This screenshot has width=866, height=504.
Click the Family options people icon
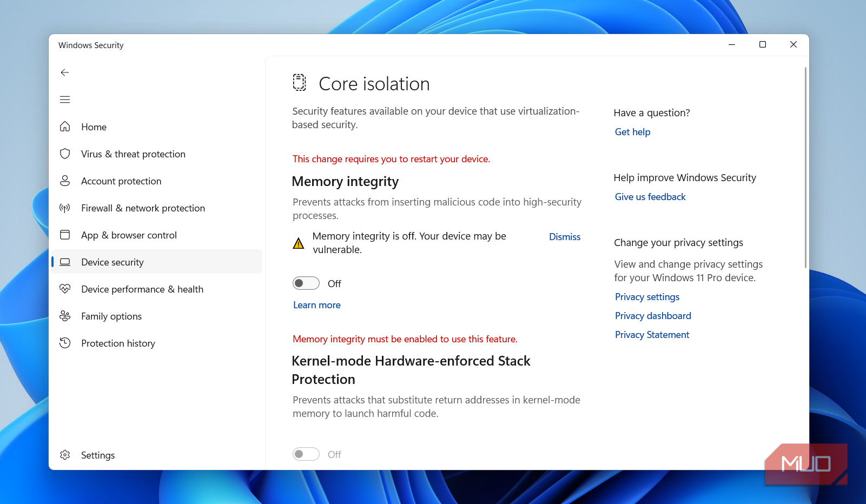tap(65, 316)
